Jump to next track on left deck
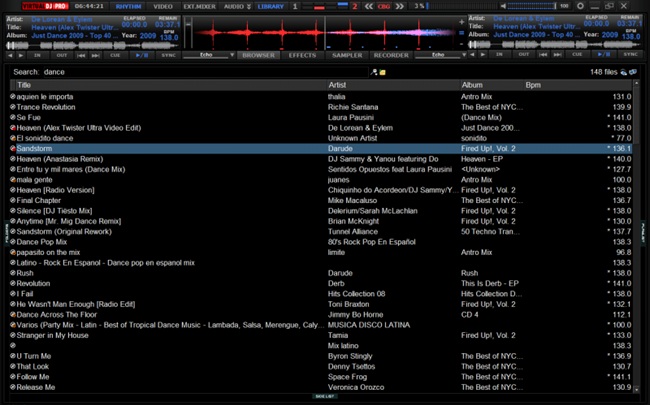The image size is (650, 405). (96, 55)
